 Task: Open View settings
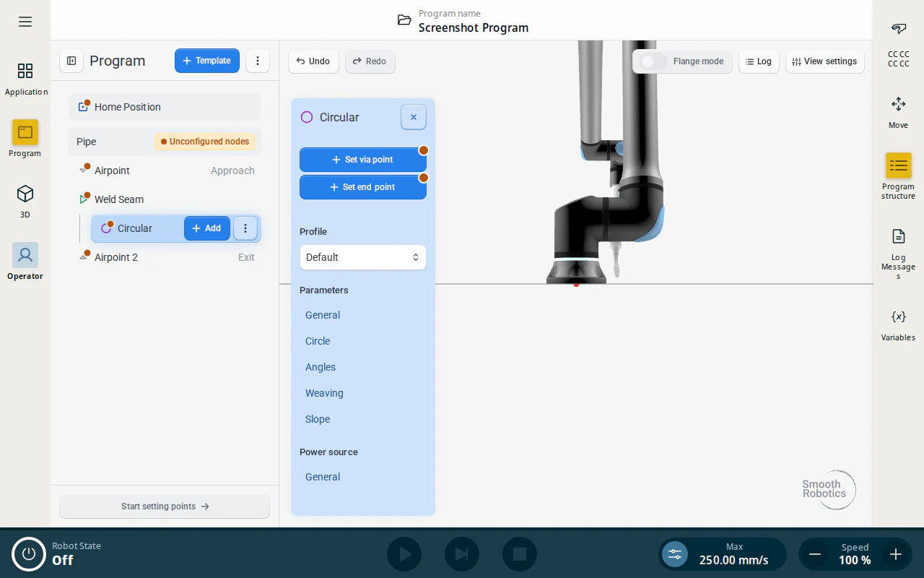coord(825,61)
